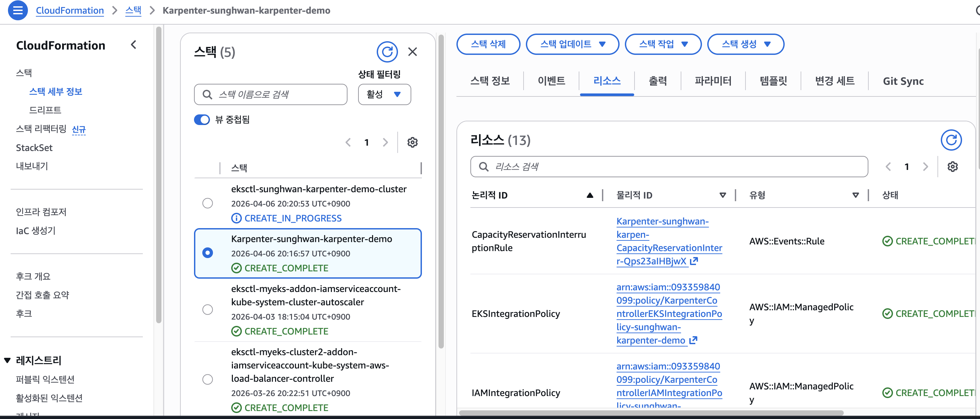980x419 pixels.
Task: Open the create stack dropdown
Action: click(x=746, y=44)
